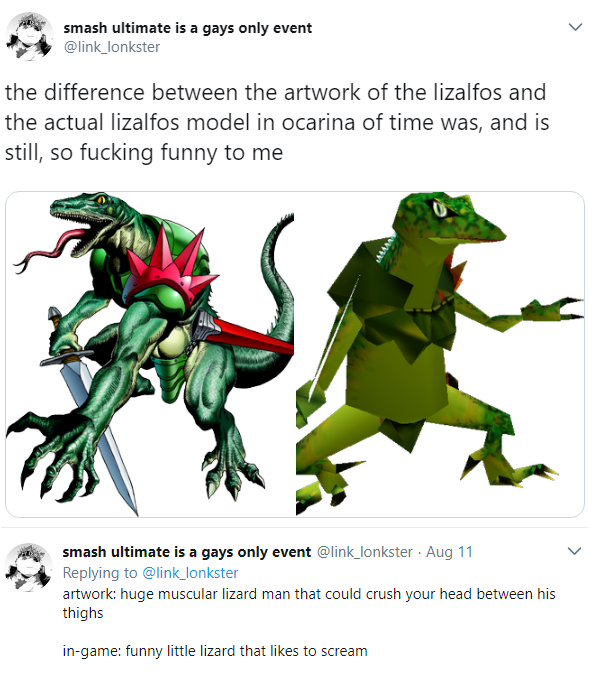
Task: Click the reply text starting 'artwork: huge muscular'
Action: point(309,603)
